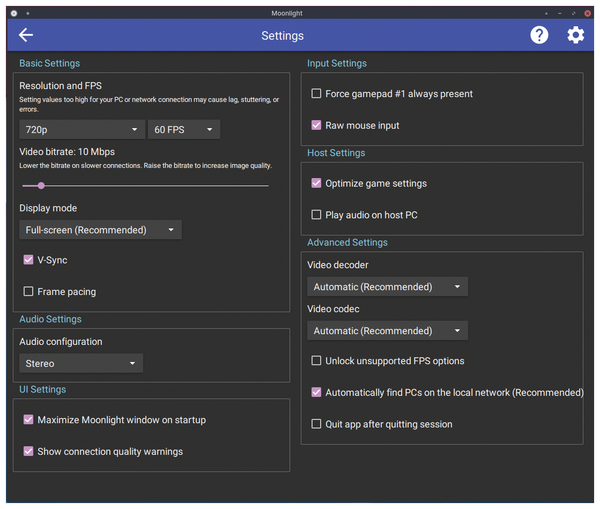Click the Input Settings heading

337,63
